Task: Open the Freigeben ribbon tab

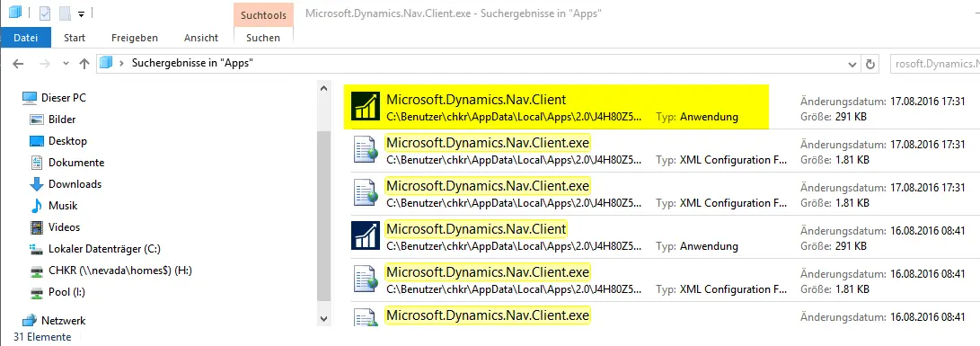Action: tap(135, 38)
